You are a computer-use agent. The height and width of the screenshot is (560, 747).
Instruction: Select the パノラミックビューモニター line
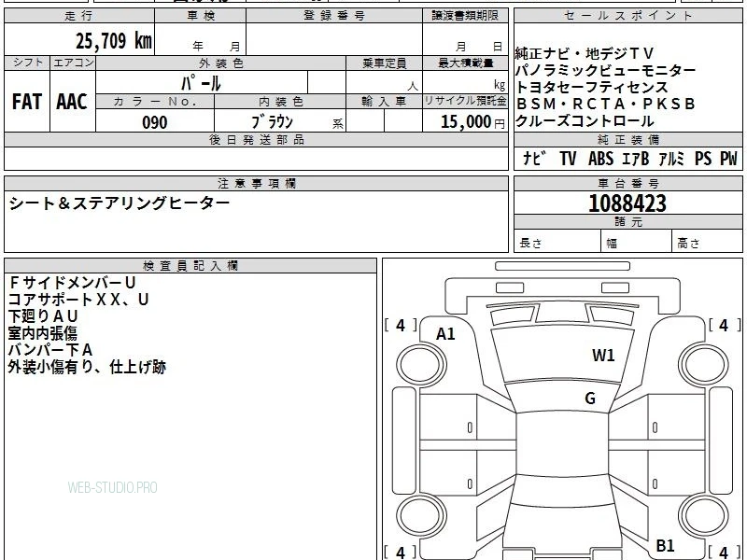point(605,71)
